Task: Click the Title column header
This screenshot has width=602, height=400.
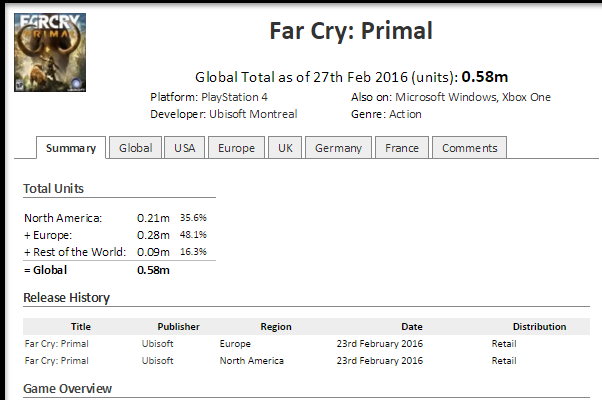Action: 81,327
